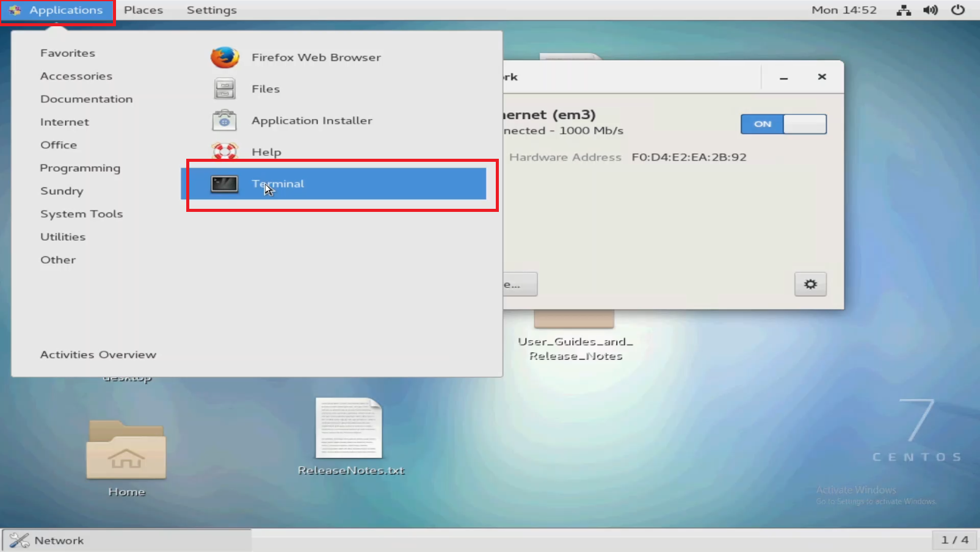Toggle the ethernet em3 ON switch

pyautogui.click(x=783, y=124)
